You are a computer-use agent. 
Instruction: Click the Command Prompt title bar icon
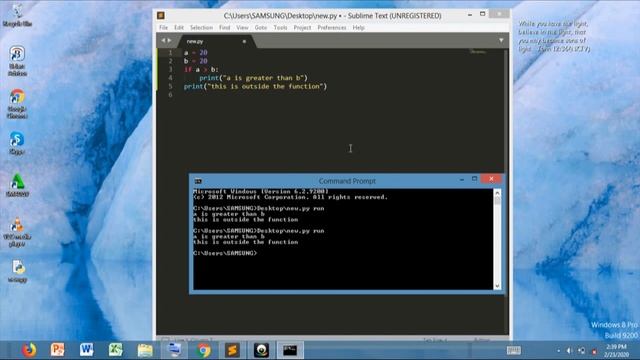(198, 181)
